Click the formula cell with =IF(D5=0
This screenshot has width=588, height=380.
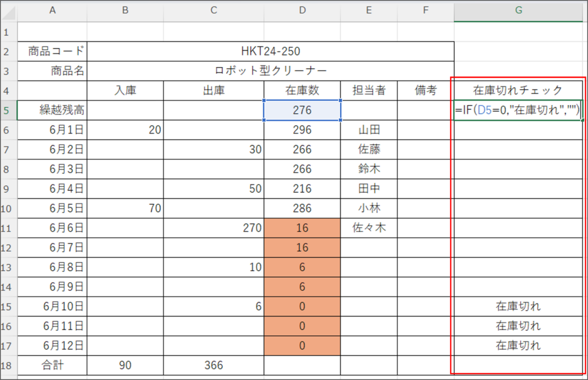pyautogui.click(x=519, y=110)
